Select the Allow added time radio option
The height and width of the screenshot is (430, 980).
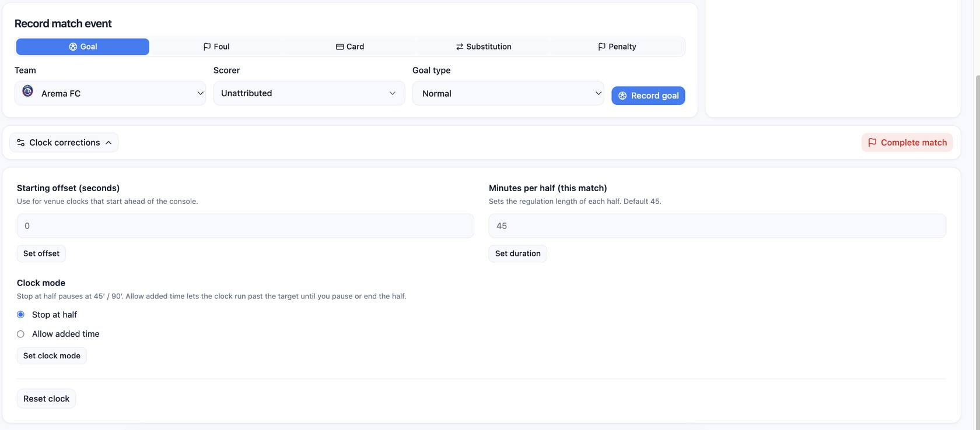20,334
